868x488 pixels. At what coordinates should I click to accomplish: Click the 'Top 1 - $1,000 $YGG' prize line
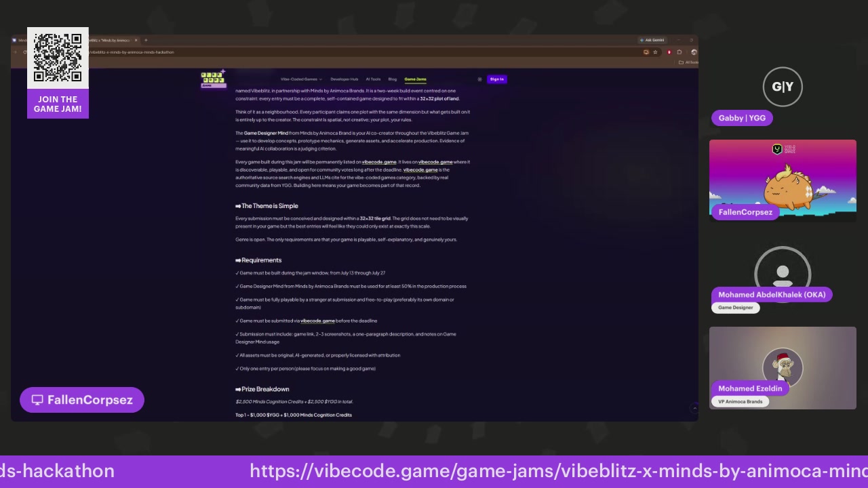point(294,415)
